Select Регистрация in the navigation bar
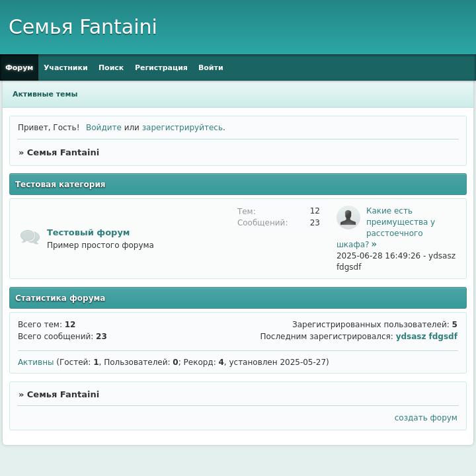The image size is (476, 476). [x=161, y=67]
